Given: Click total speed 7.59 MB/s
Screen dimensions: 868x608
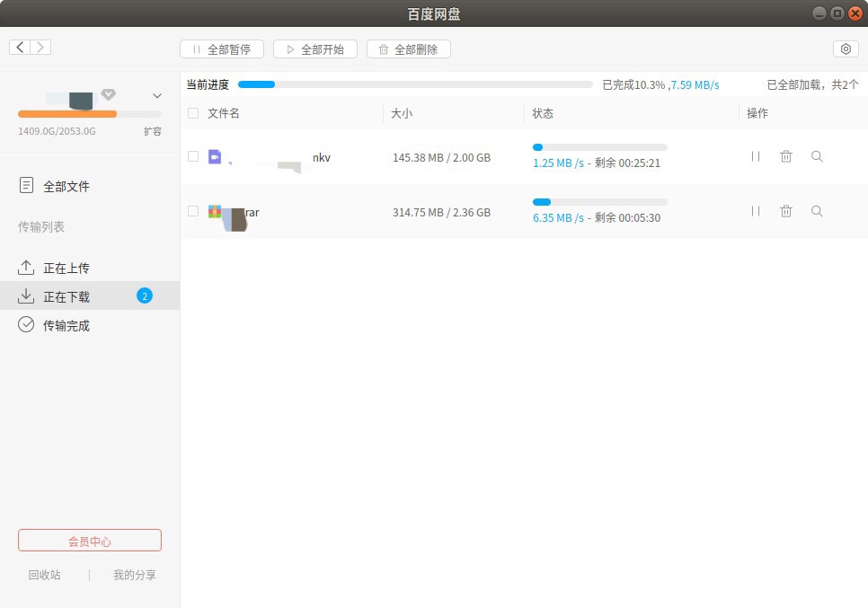Looking at the screenshot, I should [695, 85].
